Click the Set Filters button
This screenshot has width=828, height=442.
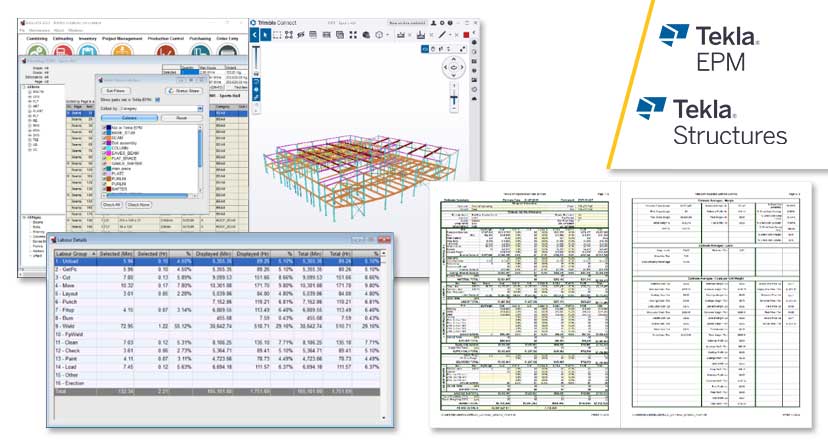(x=116, y=91)
